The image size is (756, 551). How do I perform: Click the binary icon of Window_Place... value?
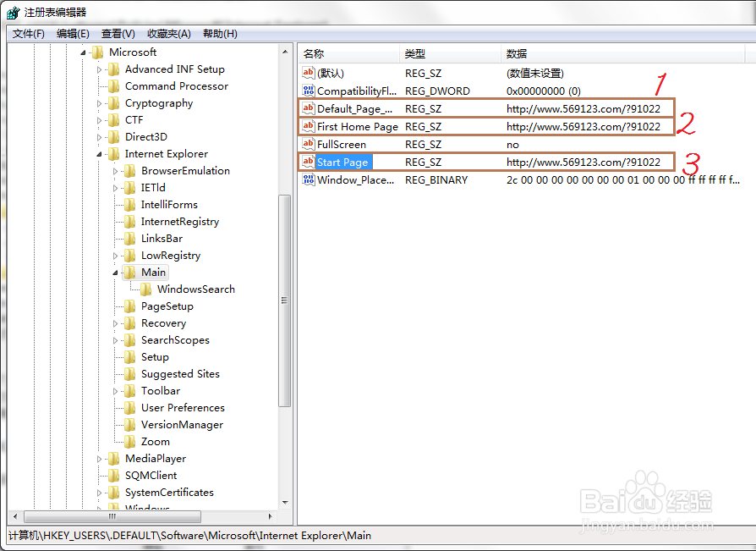(x=308, y=179)
